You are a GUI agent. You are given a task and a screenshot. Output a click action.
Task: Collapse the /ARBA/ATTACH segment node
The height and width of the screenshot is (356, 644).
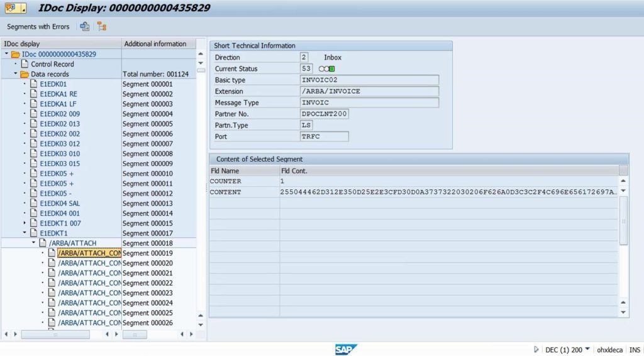click(34, 243)
